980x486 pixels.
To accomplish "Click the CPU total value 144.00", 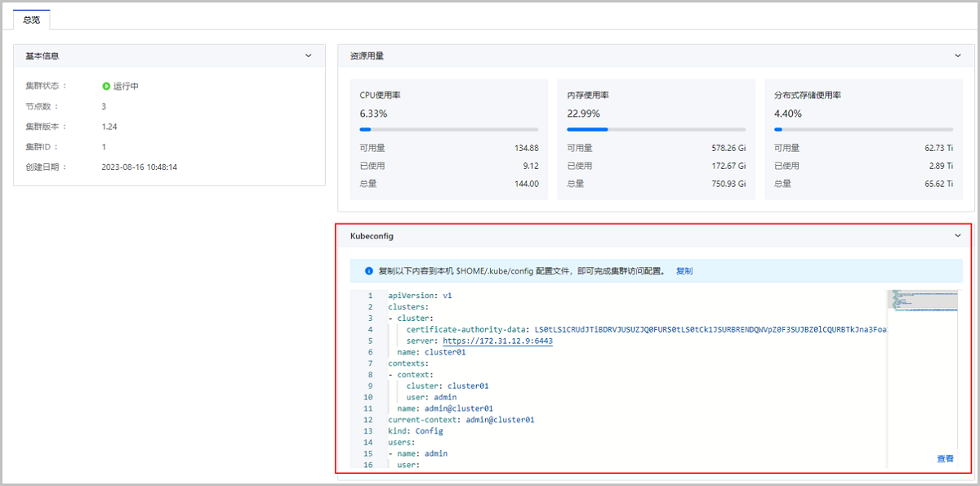I will coord(526,184).
